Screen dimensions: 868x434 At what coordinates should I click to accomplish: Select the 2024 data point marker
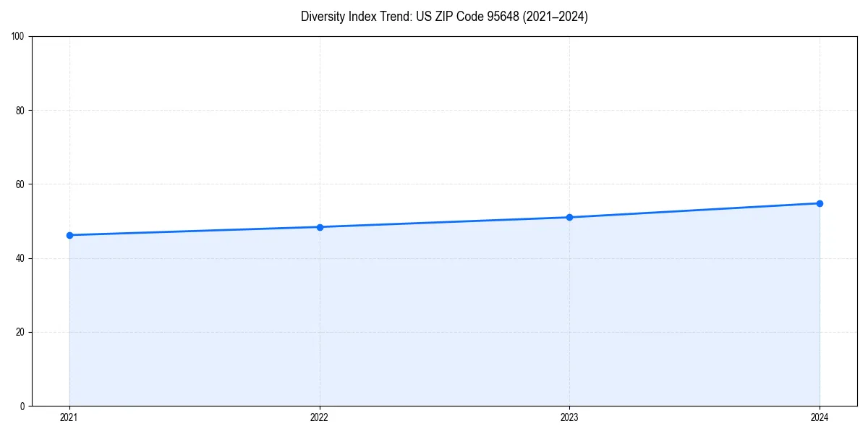click(819, 203)
